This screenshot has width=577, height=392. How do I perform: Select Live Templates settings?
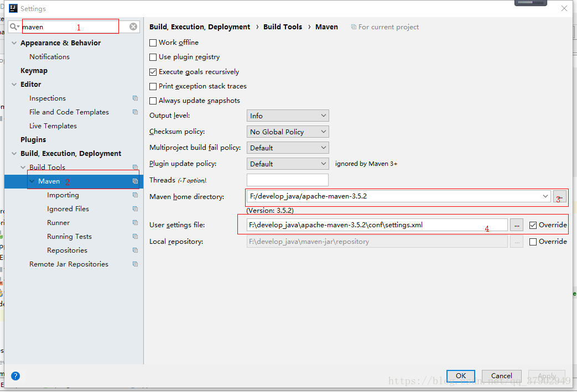click(x=53, y=126)
